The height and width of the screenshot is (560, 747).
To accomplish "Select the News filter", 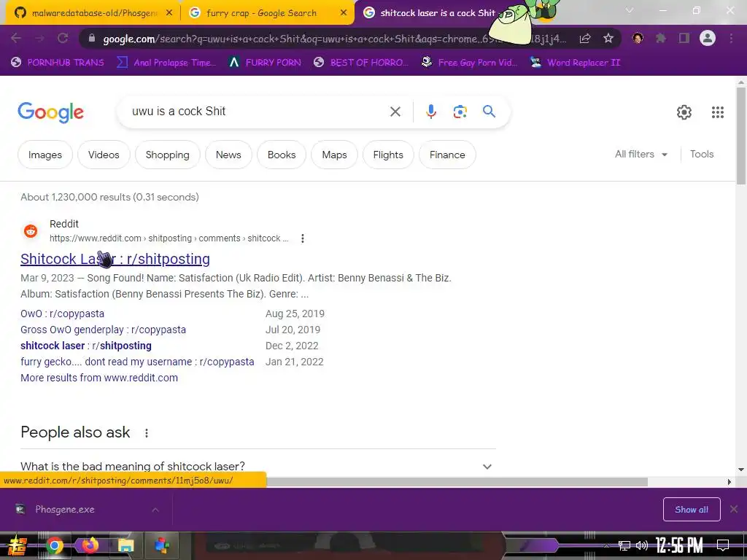I will 228,155.
